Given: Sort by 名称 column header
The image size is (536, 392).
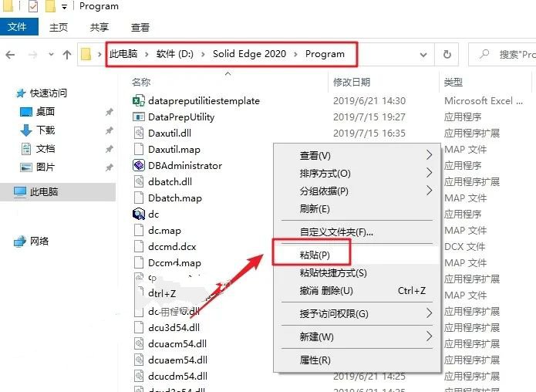Looking at the screenshot, I should pyautogui.click(x=141, y=82).
